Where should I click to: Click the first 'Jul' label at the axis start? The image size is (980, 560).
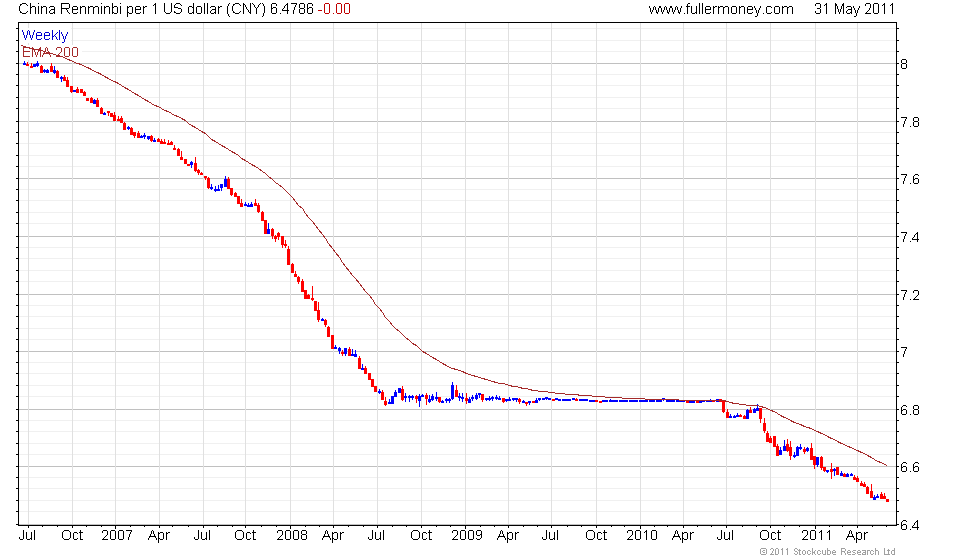(x=28, y=536)
